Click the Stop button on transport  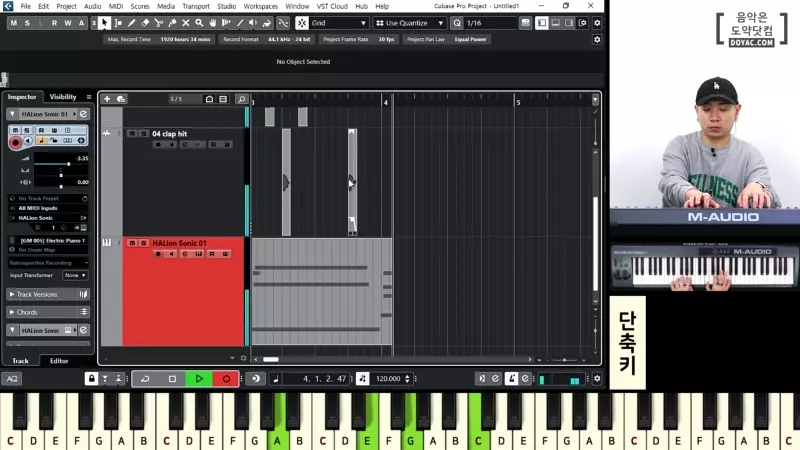(x=172, y=379)
